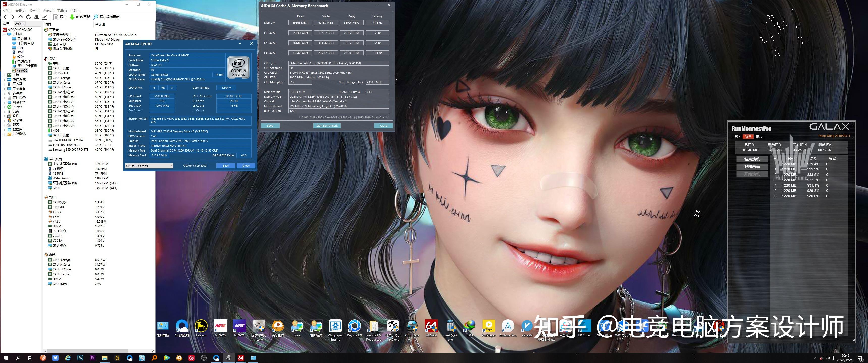Expand the 主板 tree node
The image size is (868, 363).
click(x=4, y=75)
